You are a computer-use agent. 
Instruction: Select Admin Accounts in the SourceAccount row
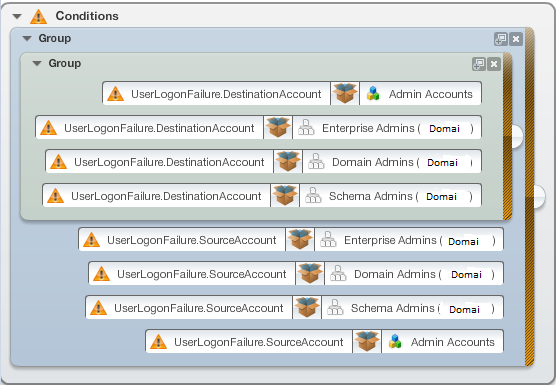pos(452,342)
